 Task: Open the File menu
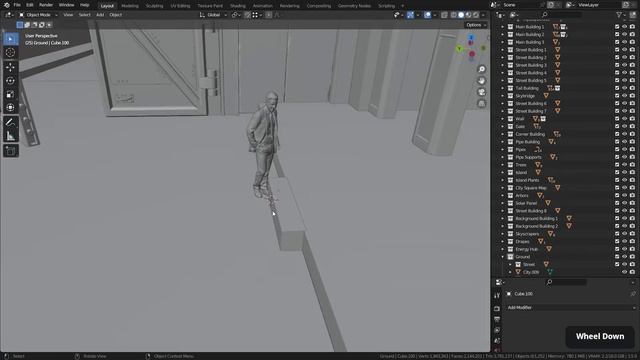pos(17,5)
